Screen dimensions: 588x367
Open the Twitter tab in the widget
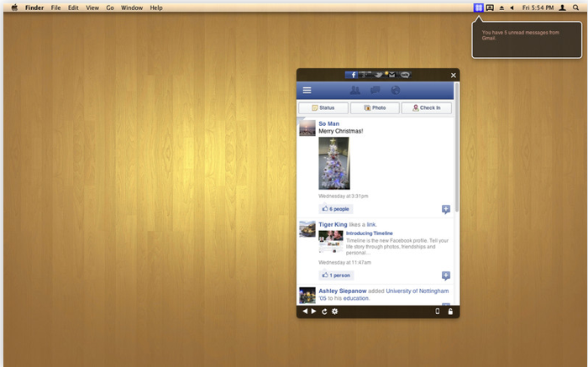coord(378,75)
